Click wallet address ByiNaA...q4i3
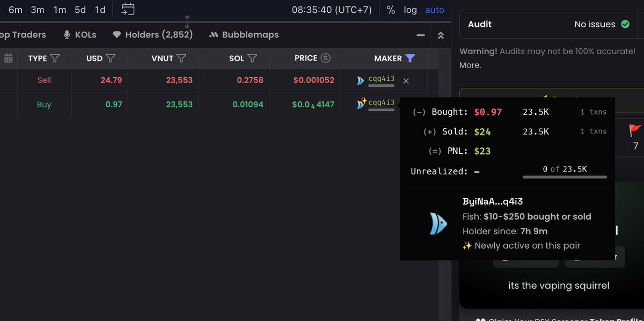Screen dimensions: 644x321 (493, 201)
